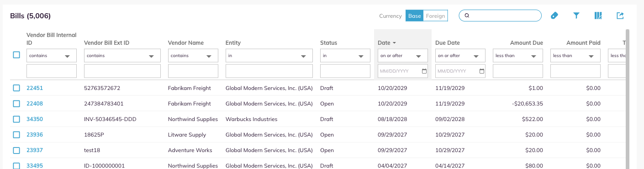The image size is (644, 169).
Task: Open bill link 22451
Action: tap(35, 88)
